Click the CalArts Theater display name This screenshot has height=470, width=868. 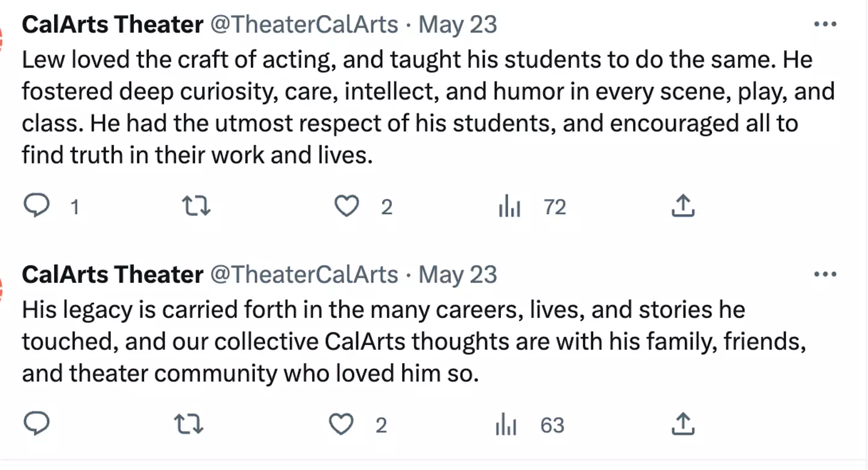(112, 24)
